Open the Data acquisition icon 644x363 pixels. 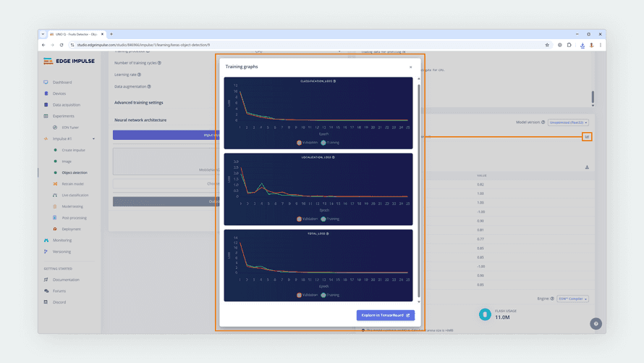click(46, 105)
